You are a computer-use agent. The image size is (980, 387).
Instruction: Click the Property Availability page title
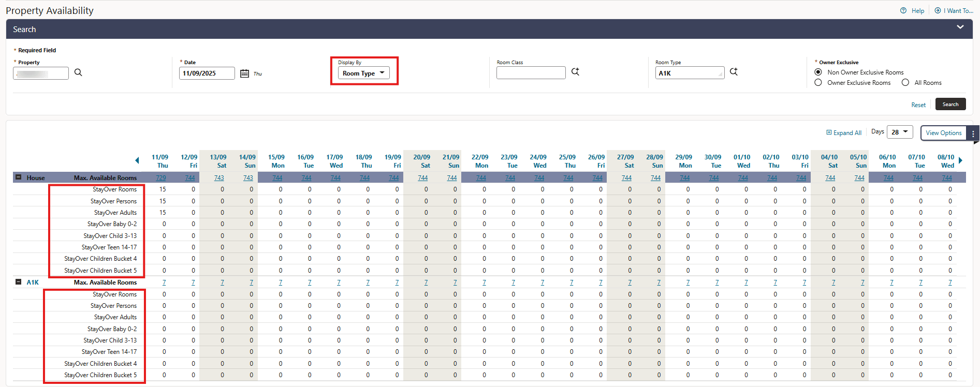point(50,10)
